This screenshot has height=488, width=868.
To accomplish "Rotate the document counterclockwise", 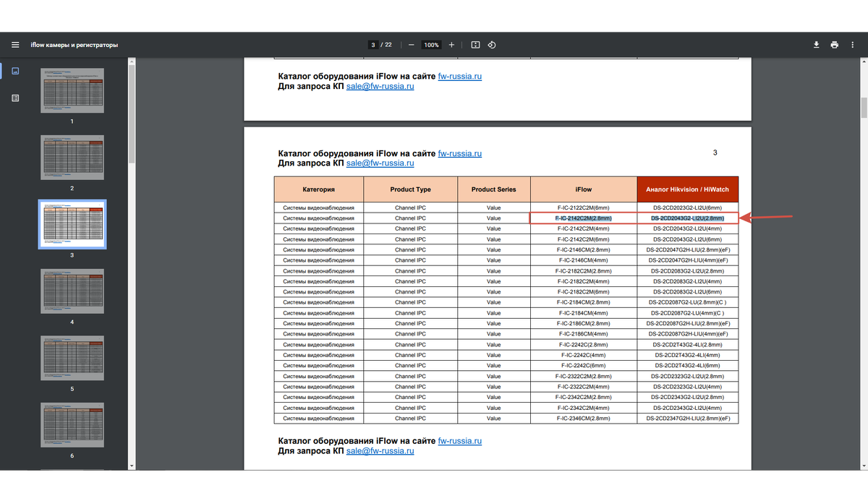I will coord(492,45).
